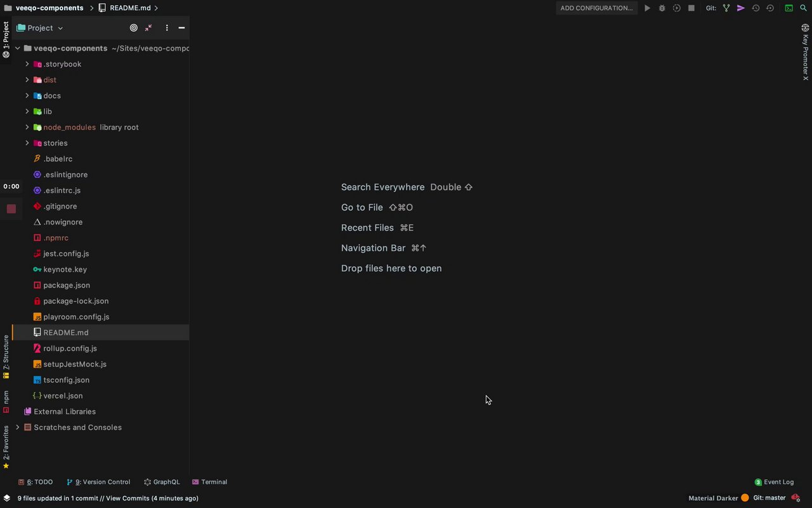The width and height of the screenshot is (812, 508).
Task: Open Key Promoter X side panel label
Action: pos(805,57)
